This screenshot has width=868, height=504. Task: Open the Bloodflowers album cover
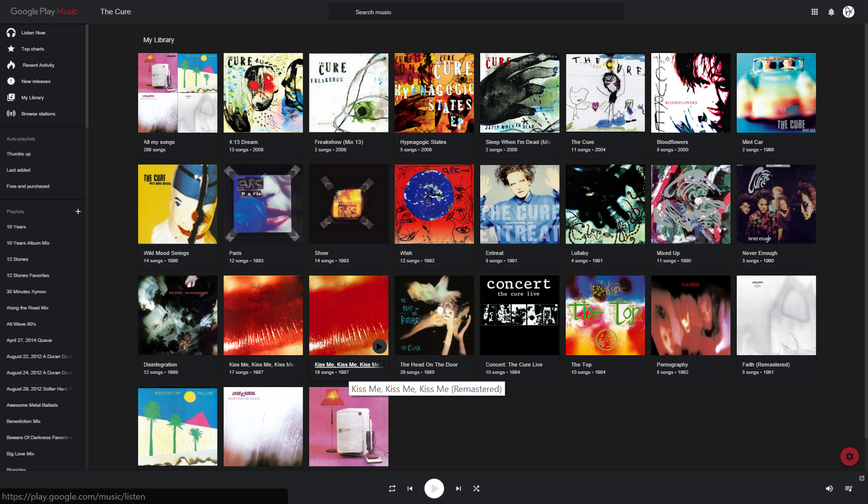click(691, 93)
